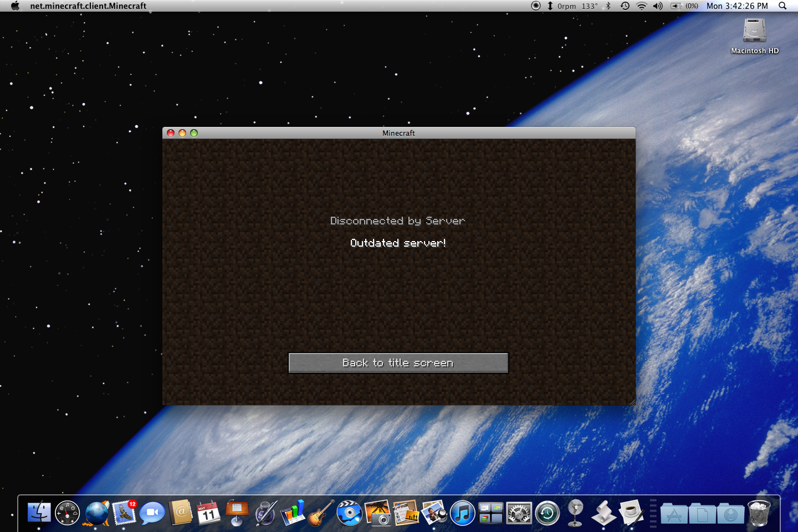Viewport: 798px width, 532px height.
Task: Open the Trash in the dock
Action: [759, 513]
